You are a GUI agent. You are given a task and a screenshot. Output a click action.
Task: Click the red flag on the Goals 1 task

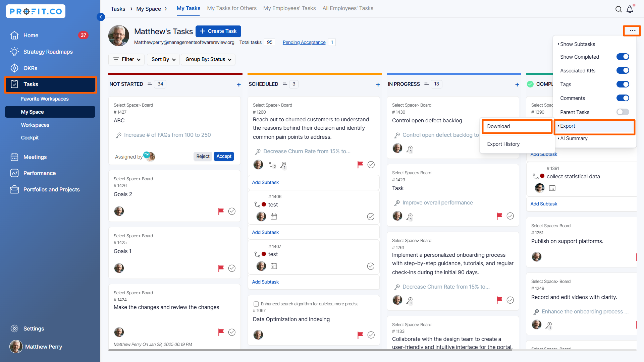[x=221, y=268]
